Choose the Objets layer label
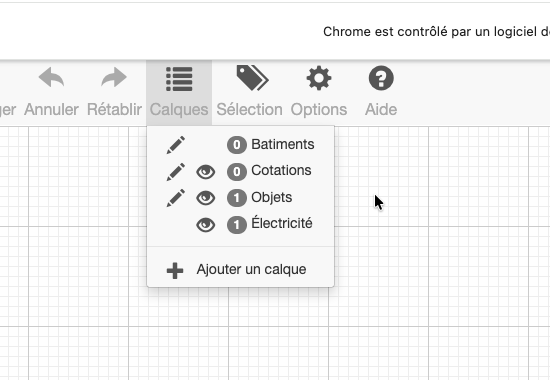Viewport: 550px width, 380px height. pyautogui.click(x=271, y=197)
